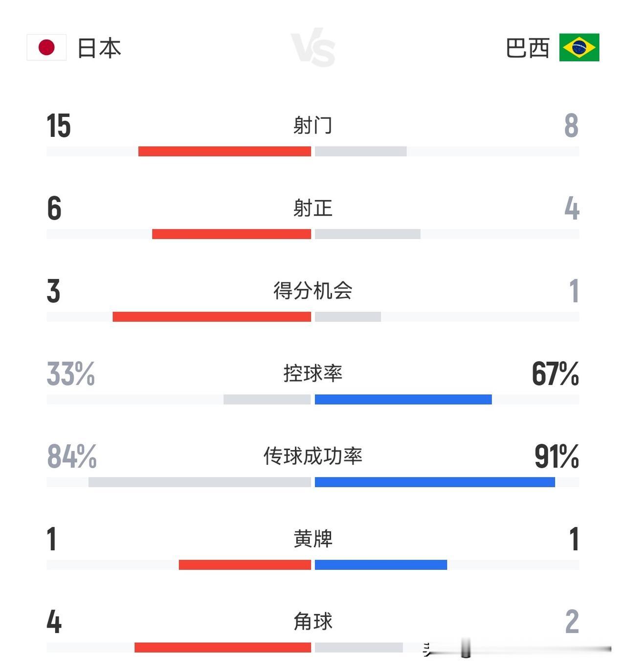Click Japan's red corner kick bar

(x=223, y=647)
